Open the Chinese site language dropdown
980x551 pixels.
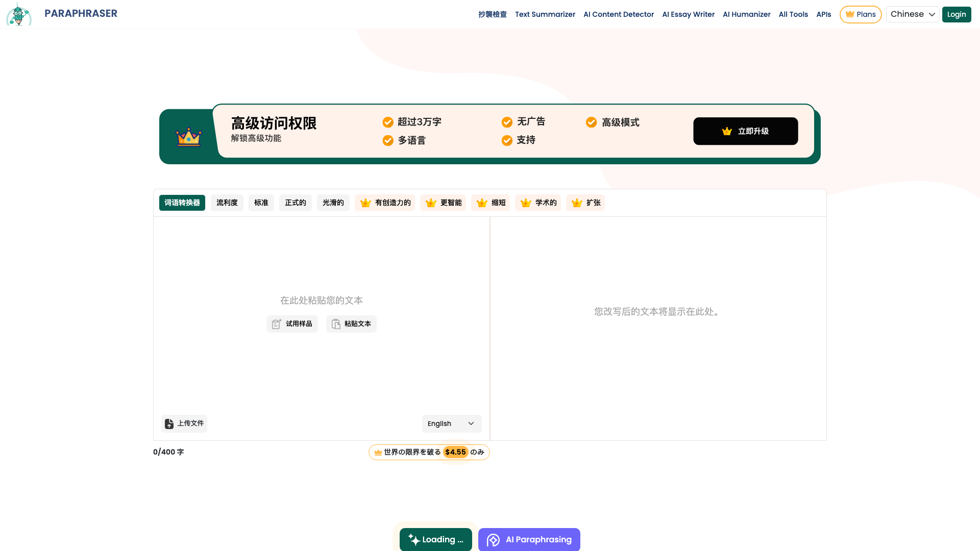click(913, 14)
